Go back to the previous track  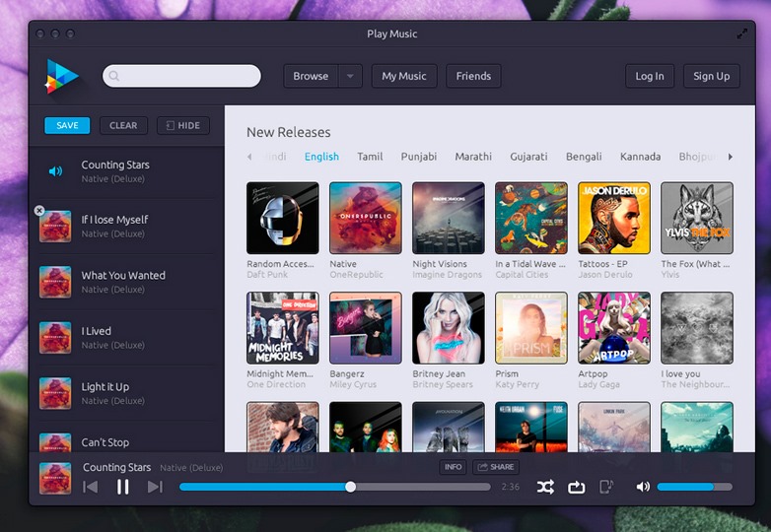tap(91, 487)
